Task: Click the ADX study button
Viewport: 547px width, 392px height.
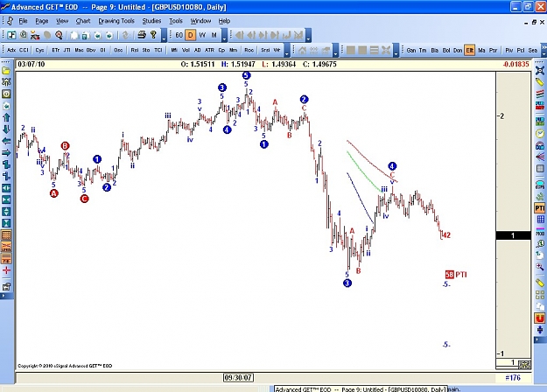Action: coord(11,50)
